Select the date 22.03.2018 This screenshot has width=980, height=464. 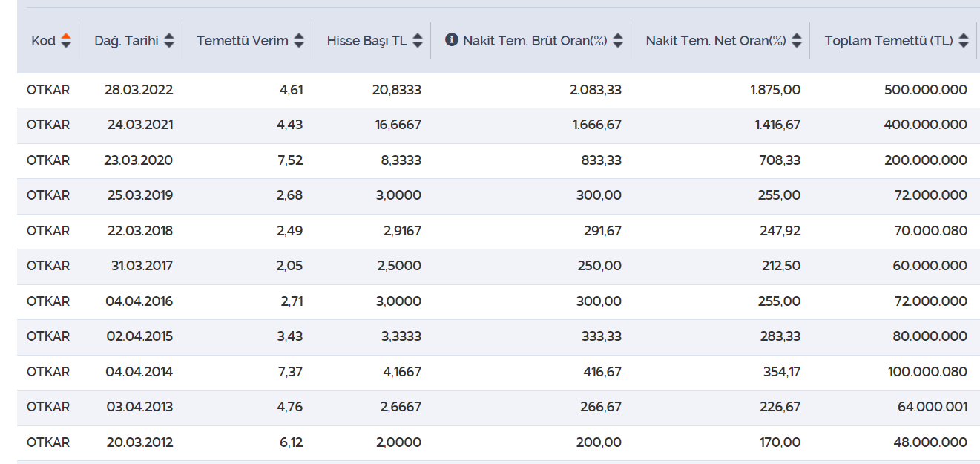point(139,231)
